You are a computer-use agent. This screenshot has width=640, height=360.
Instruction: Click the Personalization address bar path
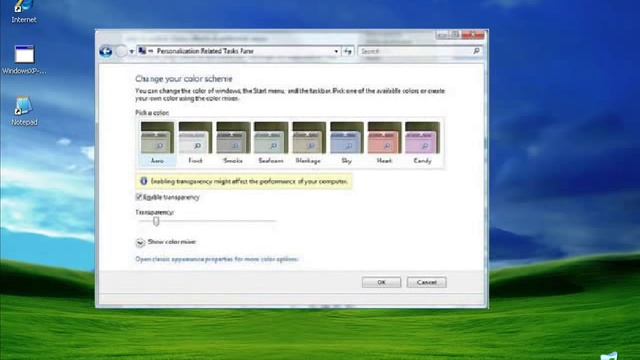point(205,51)
